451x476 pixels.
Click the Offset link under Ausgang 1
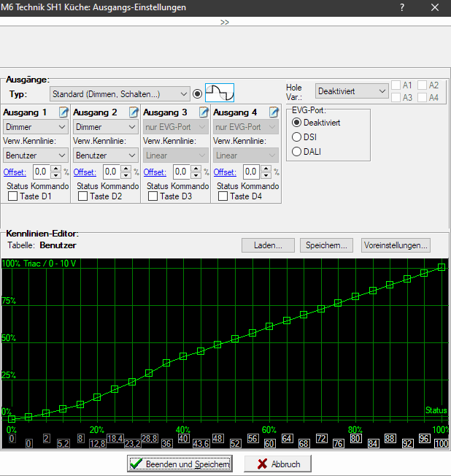(x=14, y=172)
